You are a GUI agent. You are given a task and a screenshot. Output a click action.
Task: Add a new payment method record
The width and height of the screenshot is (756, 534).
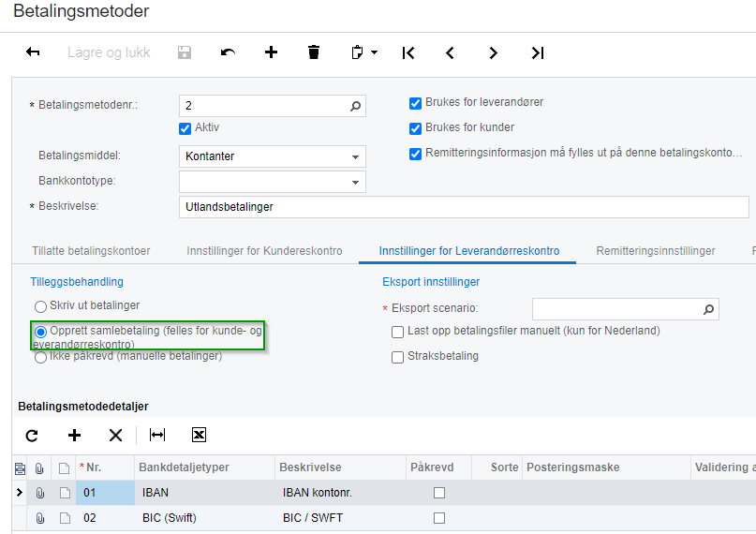coord(271,52)
